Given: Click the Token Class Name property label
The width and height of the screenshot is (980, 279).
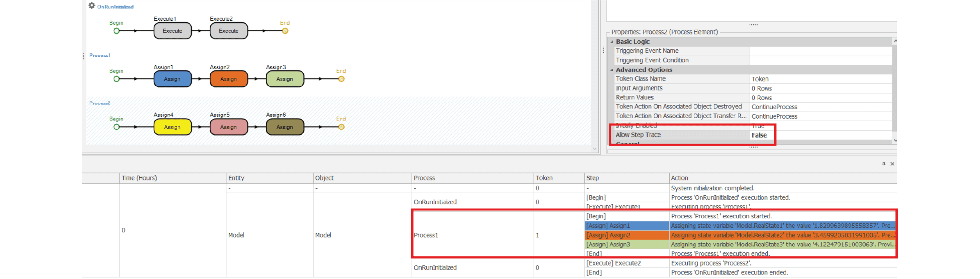Looking at the screenshot, I should tap(641, 79).
